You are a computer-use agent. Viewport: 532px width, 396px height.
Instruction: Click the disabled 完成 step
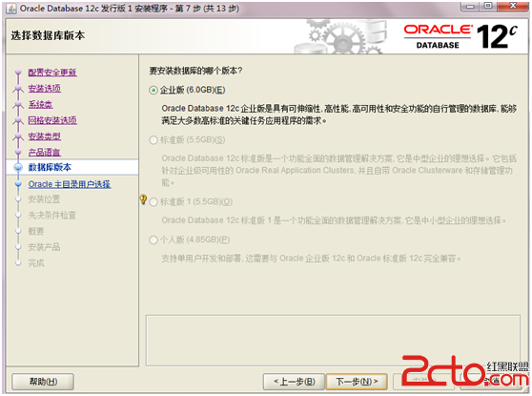[x=36, y=263]
